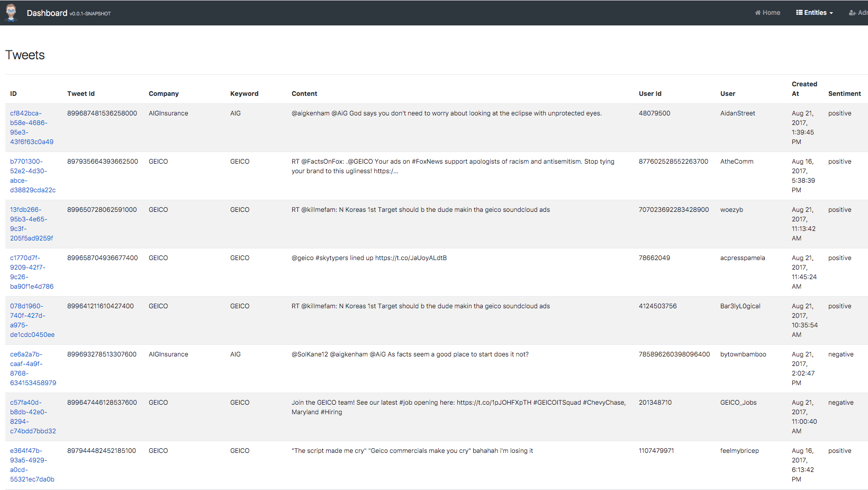Click the Created At column header
The width and height of the screenshot is (868, 490).
click(804, 89)
